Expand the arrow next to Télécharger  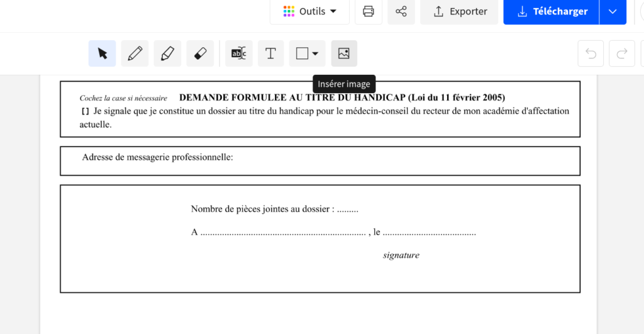click(613, 11)
